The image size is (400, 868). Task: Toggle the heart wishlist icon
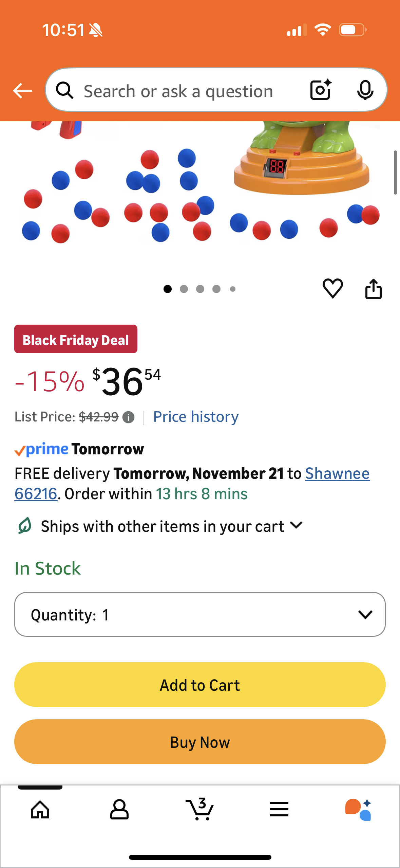[x=332, y=289]
